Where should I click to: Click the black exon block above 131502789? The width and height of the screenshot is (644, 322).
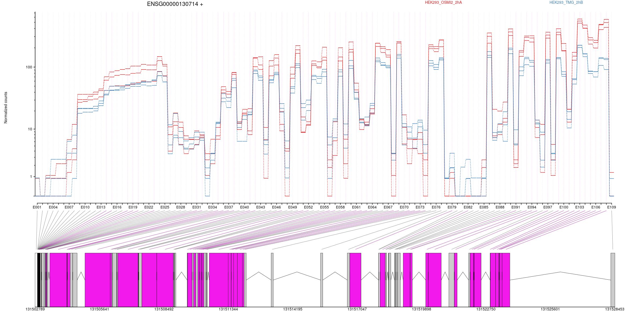(x=39, y=280)
